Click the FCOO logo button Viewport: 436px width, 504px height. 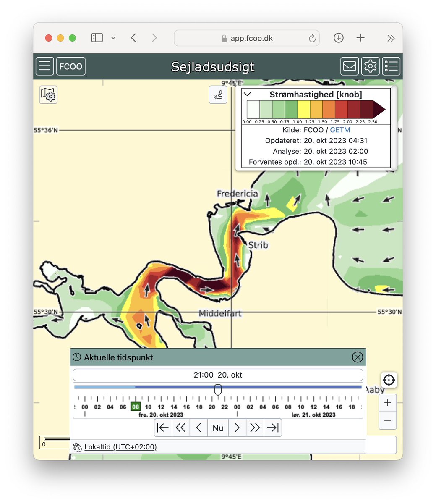click(x=71, y=66)
